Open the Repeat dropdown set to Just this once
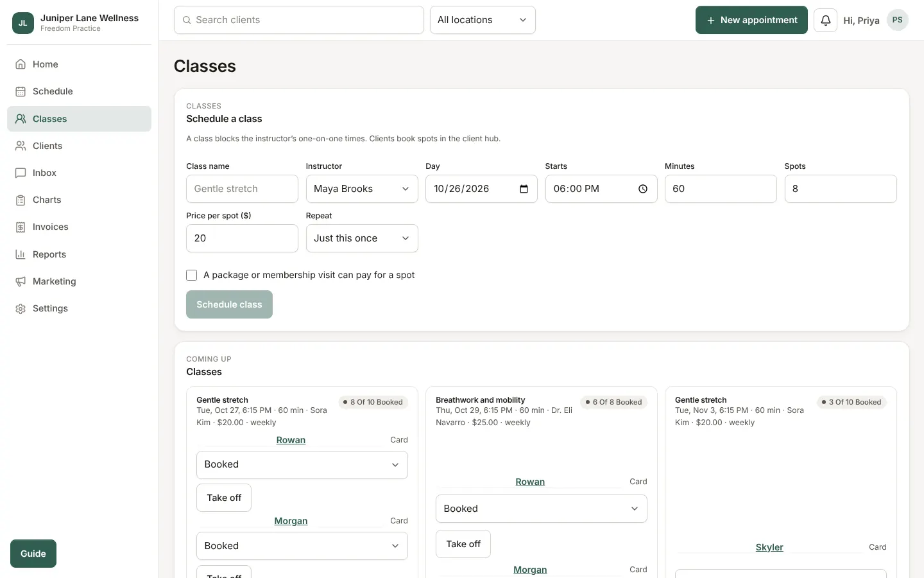This screenshot has width=924, height=578. [x=362, y=238]
